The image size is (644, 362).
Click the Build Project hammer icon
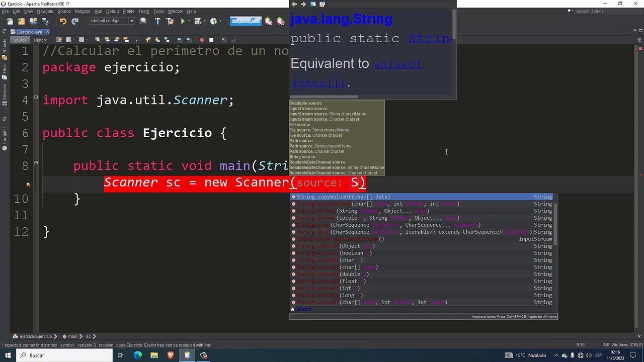[x=157, y=21]
